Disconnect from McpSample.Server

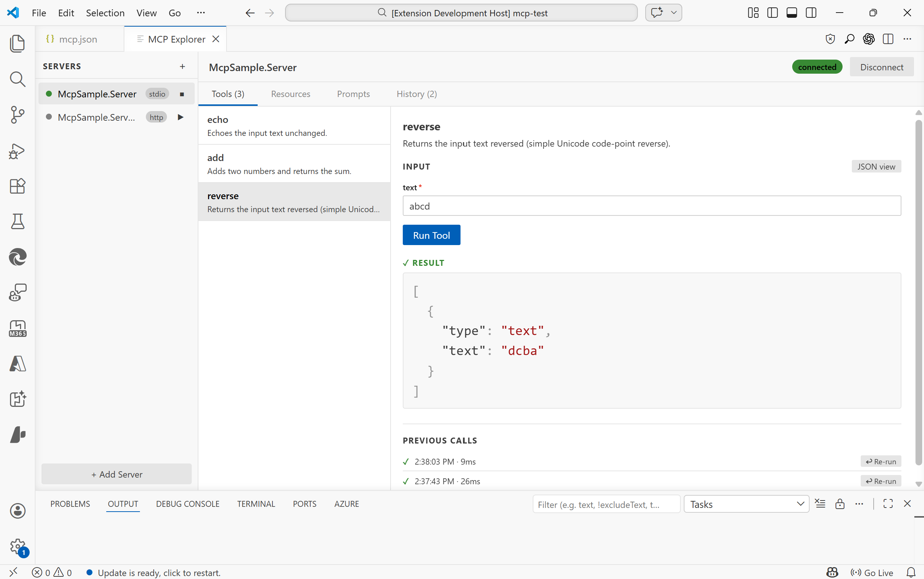pos(882,67)
